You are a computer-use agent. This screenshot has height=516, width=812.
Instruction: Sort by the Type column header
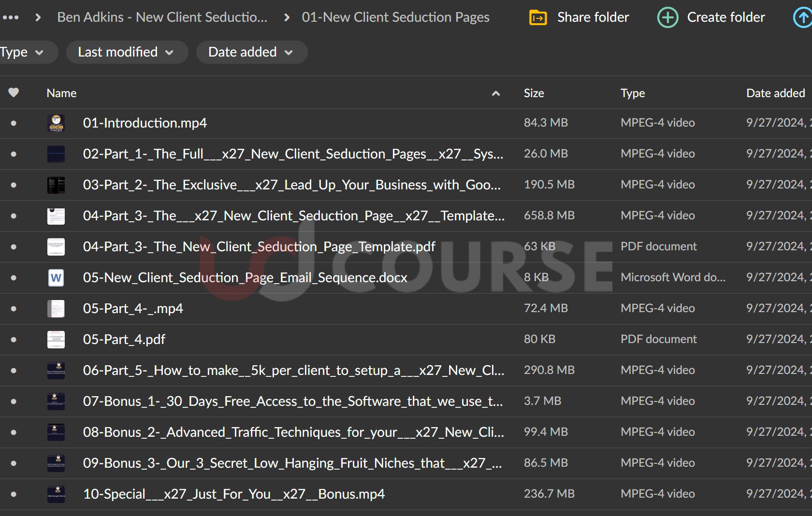(633, 93)
